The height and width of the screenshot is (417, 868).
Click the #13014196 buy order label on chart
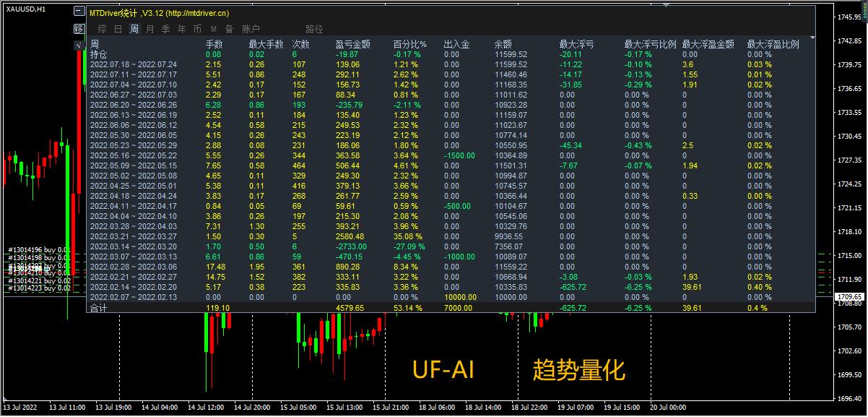39,249
